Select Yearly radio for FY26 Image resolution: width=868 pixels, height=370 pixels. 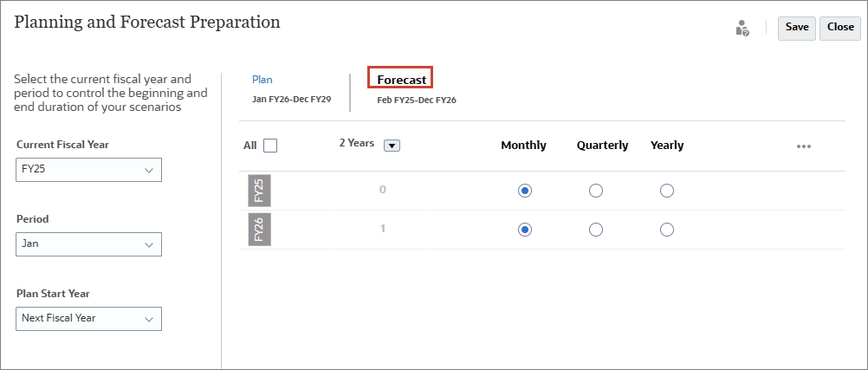tap(667, 230)
